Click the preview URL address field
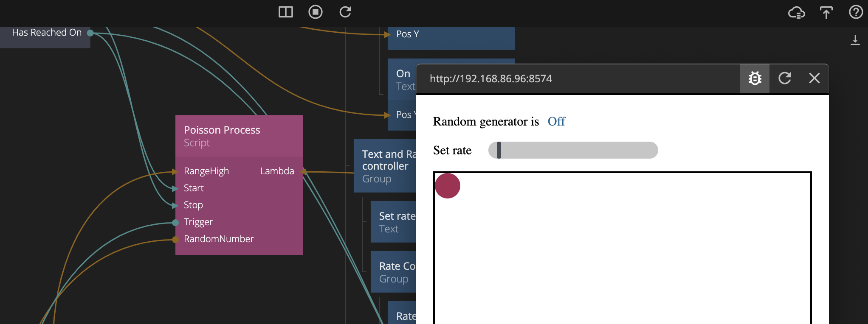 pos(490,79)
